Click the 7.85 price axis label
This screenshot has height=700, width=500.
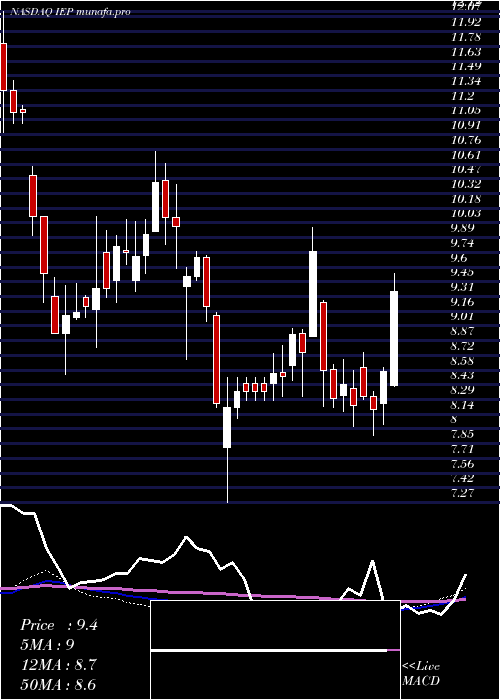coord(462,434)
